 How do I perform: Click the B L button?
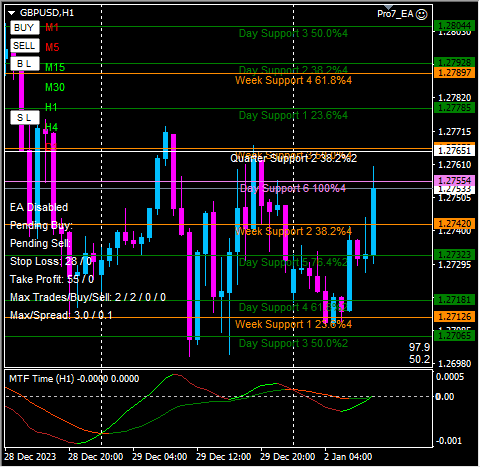pyautogui.click(x=25, y=64)
